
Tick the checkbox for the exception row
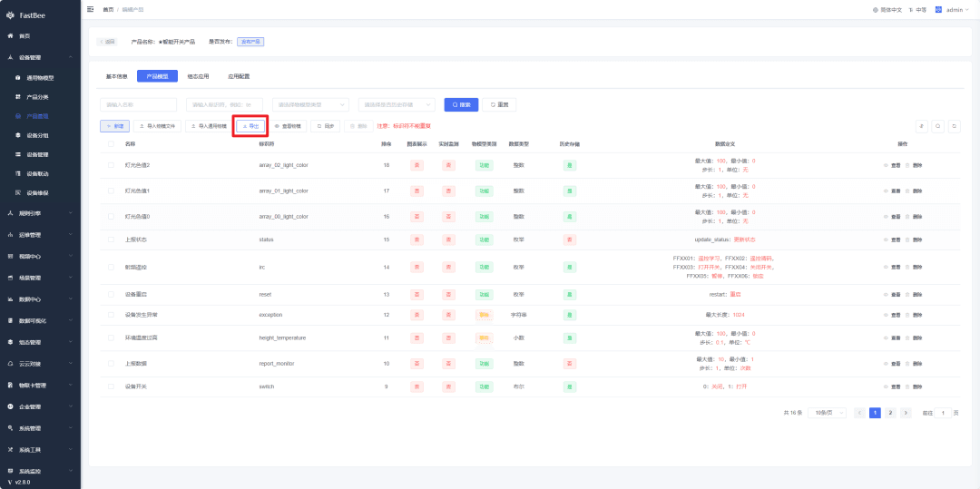pyautogui.click(x=111, y=314)
